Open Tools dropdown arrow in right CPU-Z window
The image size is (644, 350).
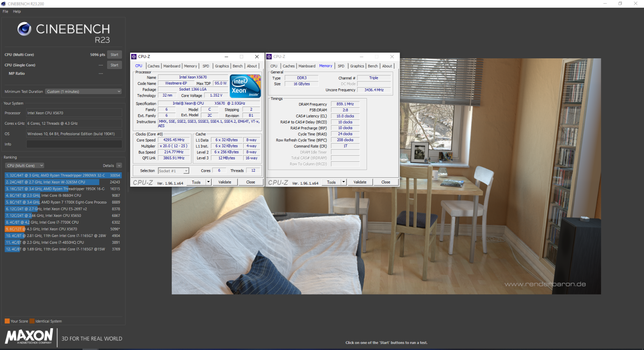(344, 182)
